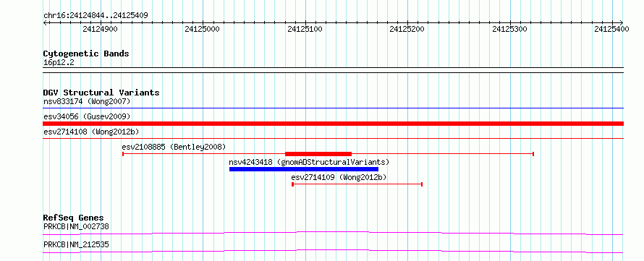Click the DGV Structural Variants track title
This screenshot has width=644, height=261.
101,93
